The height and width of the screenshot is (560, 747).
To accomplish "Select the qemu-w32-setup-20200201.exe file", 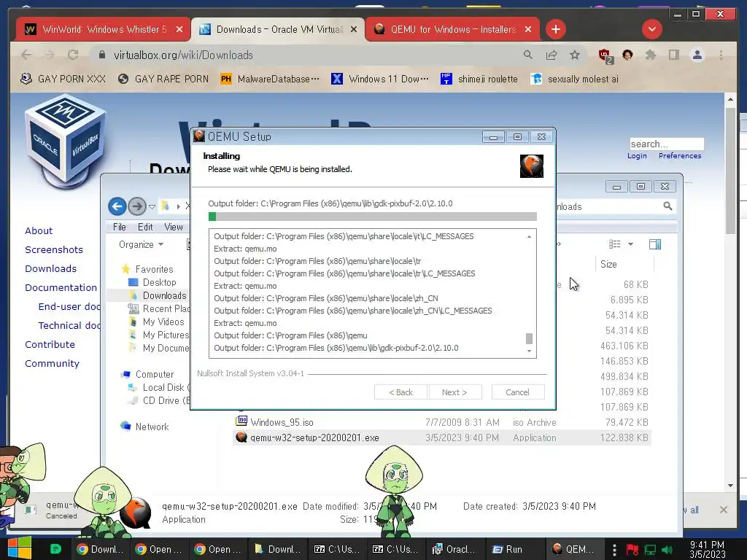I will point(441,437).
